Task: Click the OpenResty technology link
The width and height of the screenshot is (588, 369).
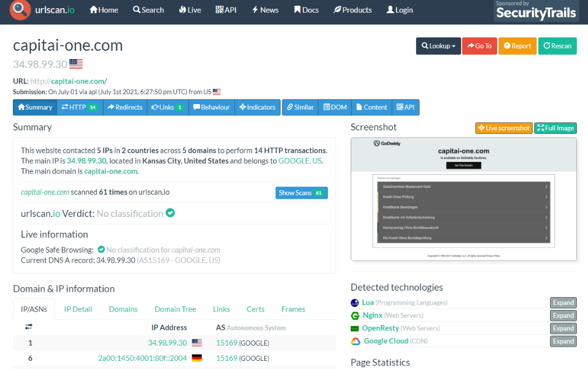Action: [381, 328]
